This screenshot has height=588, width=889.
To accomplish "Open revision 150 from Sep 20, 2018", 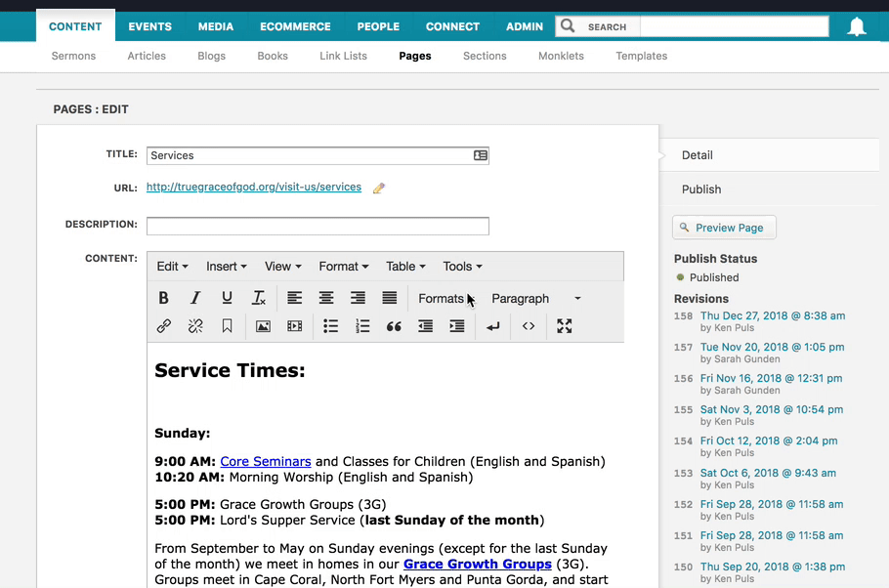I will [772, 567].
